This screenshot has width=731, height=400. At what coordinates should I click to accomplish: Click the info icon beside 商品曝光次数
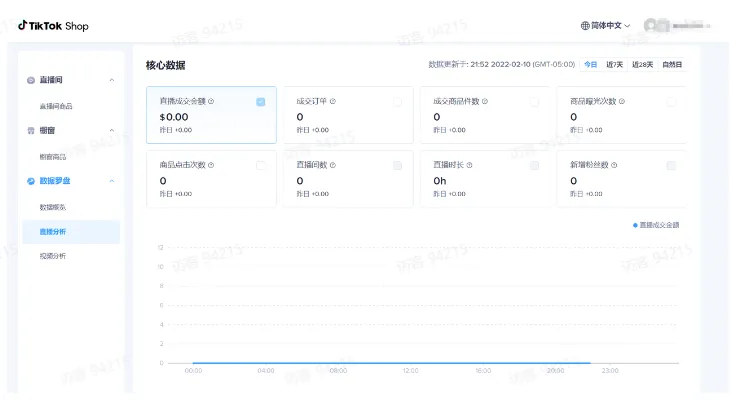click(x=622, y=101)
